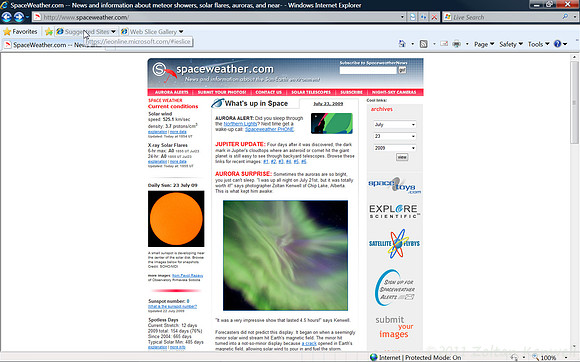Click the RSS Feeds icon
580x362 pixels.
(x=424, y=44)
